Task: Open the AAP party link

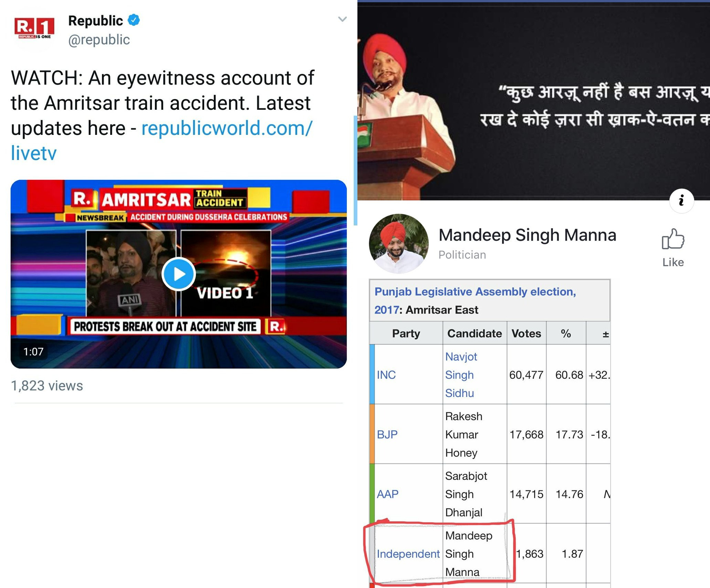Action: [x=387, y=494]
